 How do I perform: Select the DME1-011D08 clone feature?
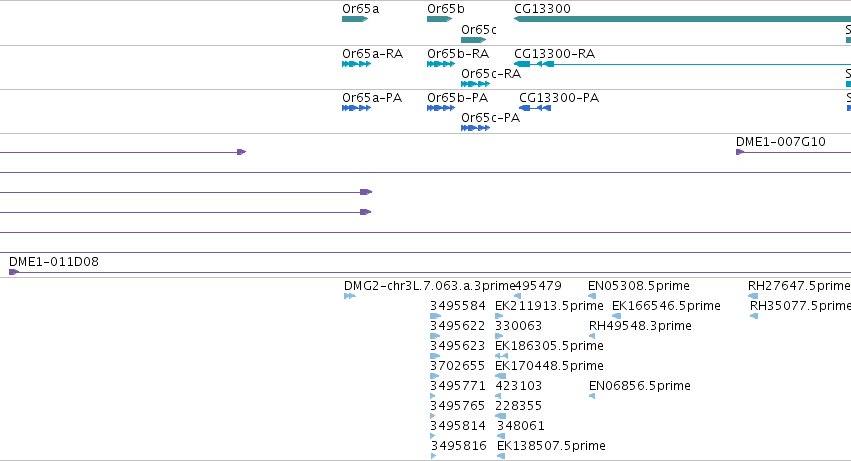(430, 272)
